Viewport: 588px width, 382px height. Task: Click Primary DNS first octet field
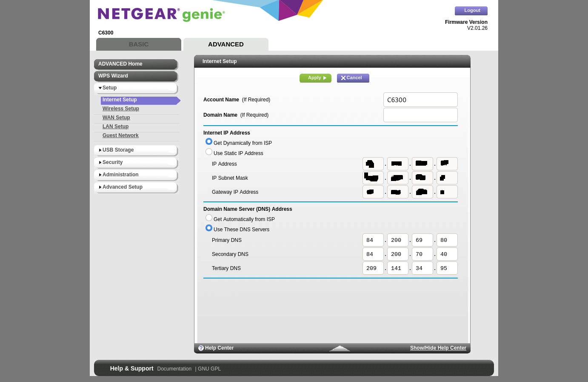pos(373,240)
